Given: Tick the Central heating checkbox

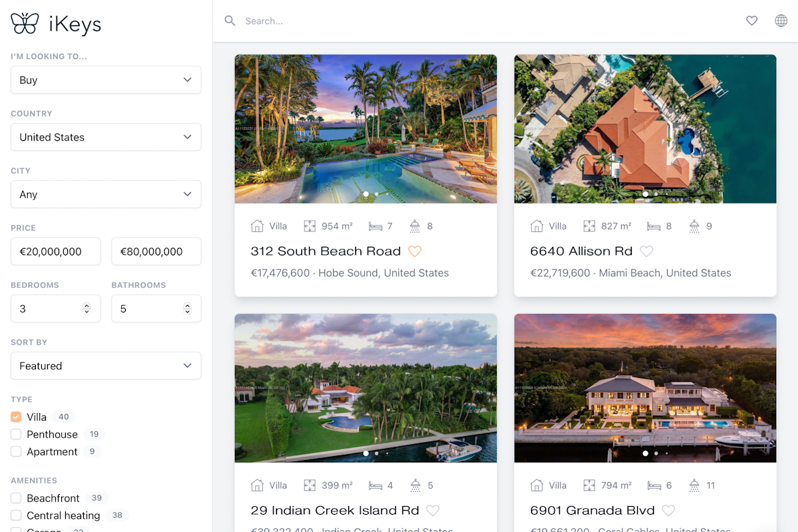Looking at the screenshot, I should point(16,515).
